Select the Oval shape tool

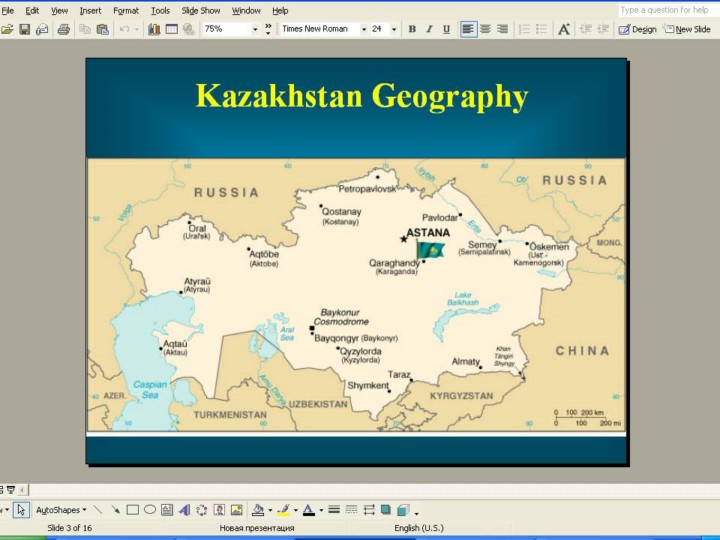tap(149, 510)
